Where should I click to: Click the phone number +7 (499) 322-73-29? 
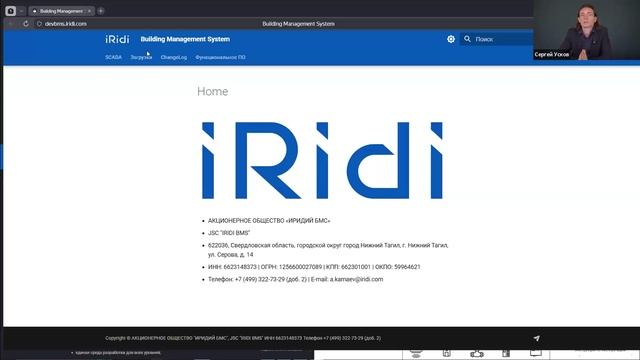pyautogui.click(x=260, y=279)
